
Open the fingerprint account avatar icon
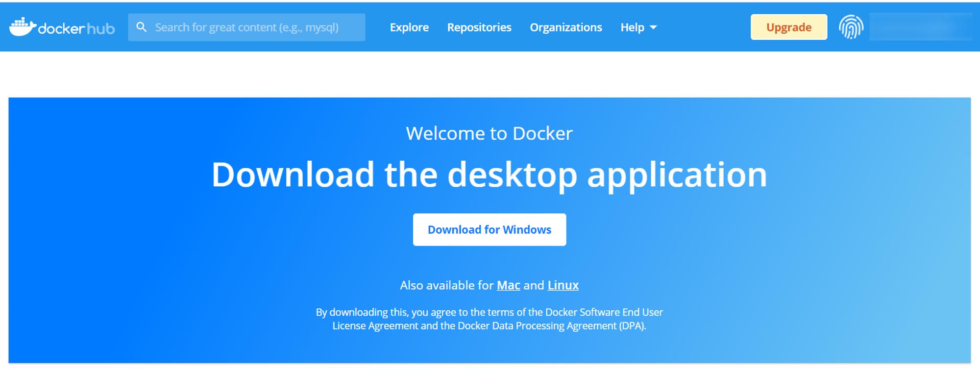[x=851, y=27]
